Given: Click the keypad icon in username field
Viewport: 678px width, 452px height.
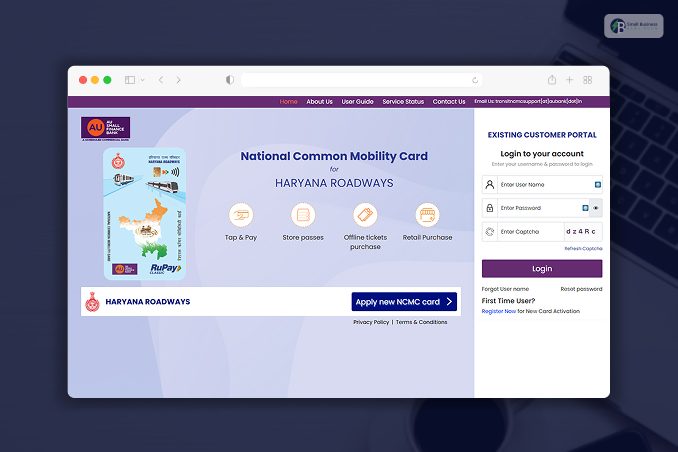Looking at the screenshot, I should point(598,185).
